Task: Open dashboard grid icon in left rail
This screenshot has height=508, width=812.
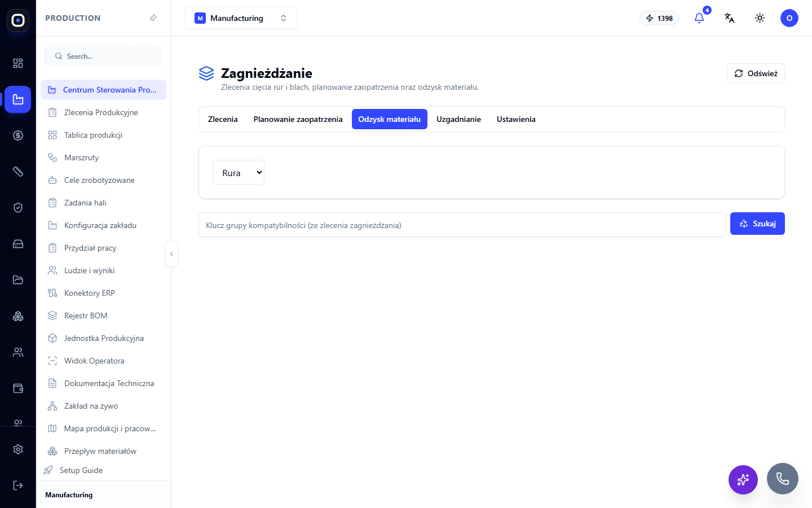Action: pyautogui.click(x=18, y=63)
